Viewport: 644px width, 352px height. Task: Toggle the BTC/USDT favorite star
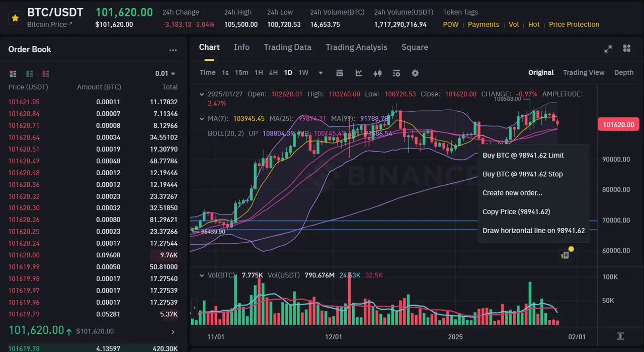pyautogui.click(x=15, y=18)
